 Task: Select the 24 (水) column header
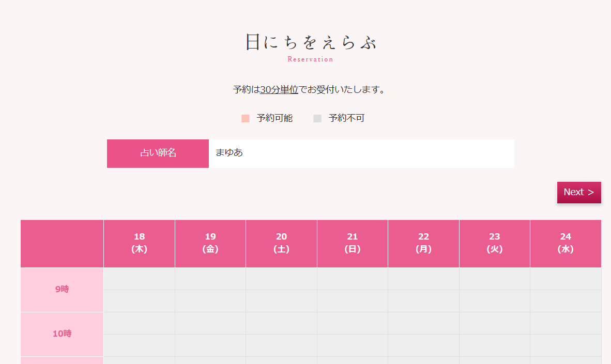pyautogui.click(x=566, y=243)
